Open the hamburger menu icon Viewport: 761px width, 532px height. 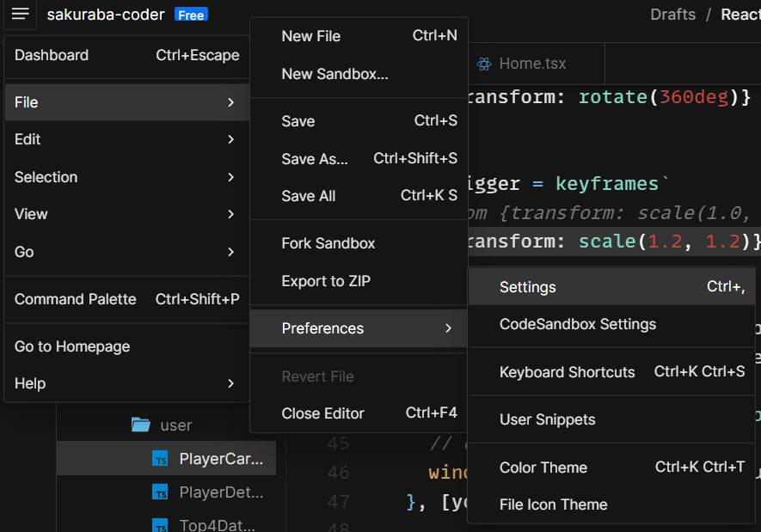(x=20, y=14)
